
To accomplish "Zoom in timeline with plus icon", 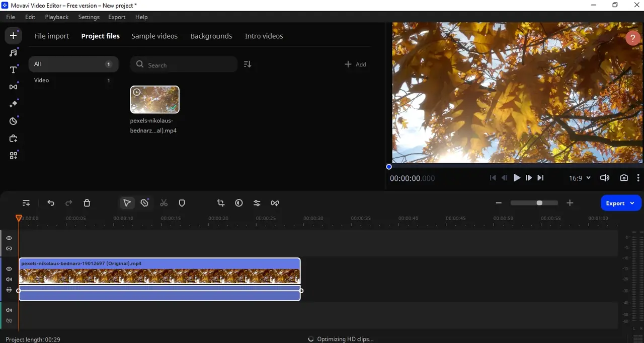I will (570, 203).
